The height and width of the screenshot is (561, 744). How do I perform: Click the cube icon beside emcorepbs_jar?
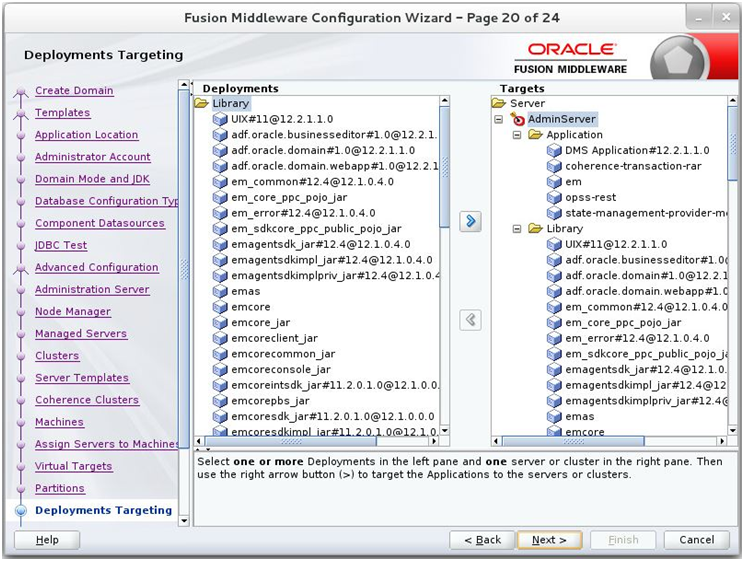pyautogui.click(x=220, y=401)
